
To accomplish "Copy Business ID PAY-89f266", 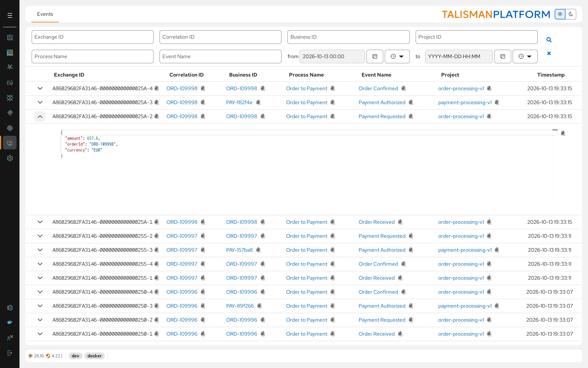I will click(259, 306).
